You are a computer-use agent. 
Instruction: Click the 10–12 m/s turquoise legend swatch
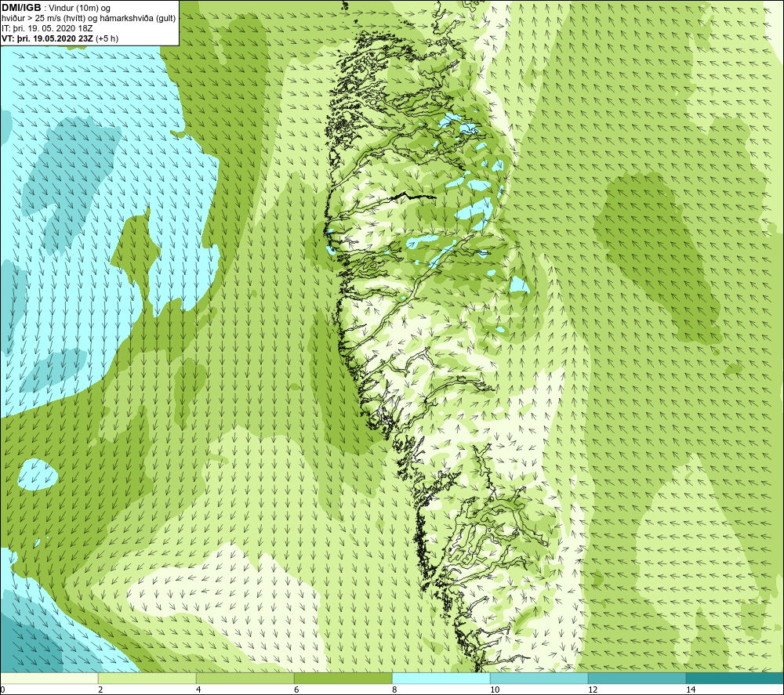(539, 678)
